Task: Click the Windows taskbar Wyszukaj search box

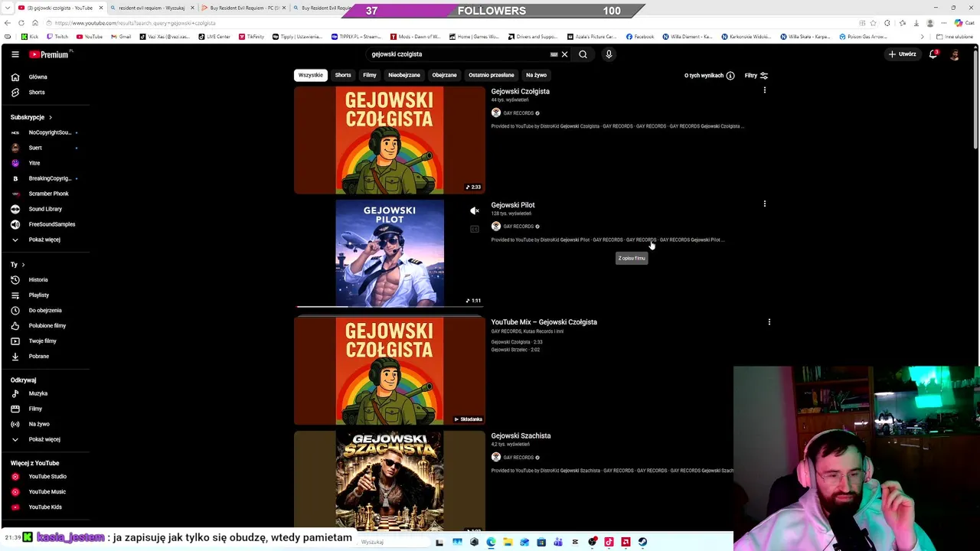Action: [x=392, y=542]
